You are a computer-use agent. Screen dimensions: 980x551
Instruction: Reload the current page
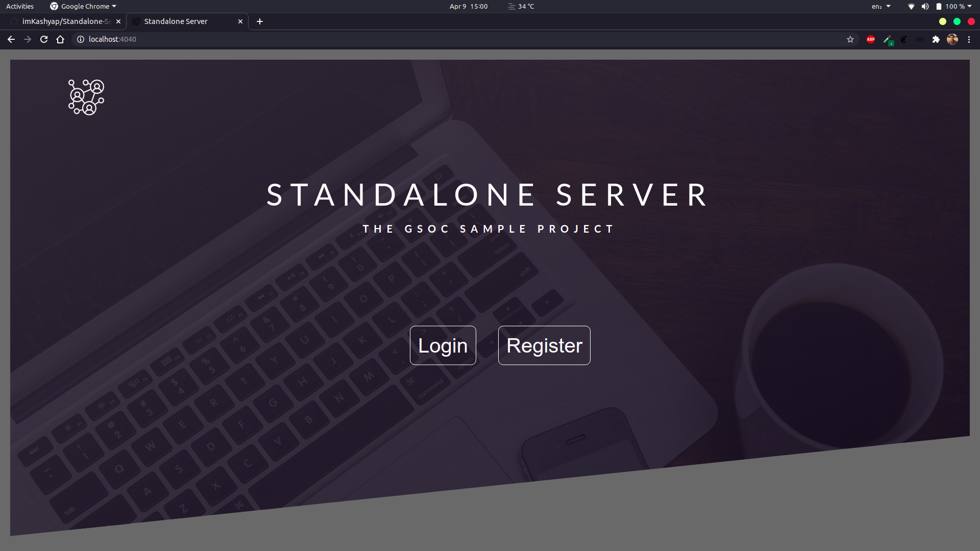pyautogui.click(x=44, y=39)
